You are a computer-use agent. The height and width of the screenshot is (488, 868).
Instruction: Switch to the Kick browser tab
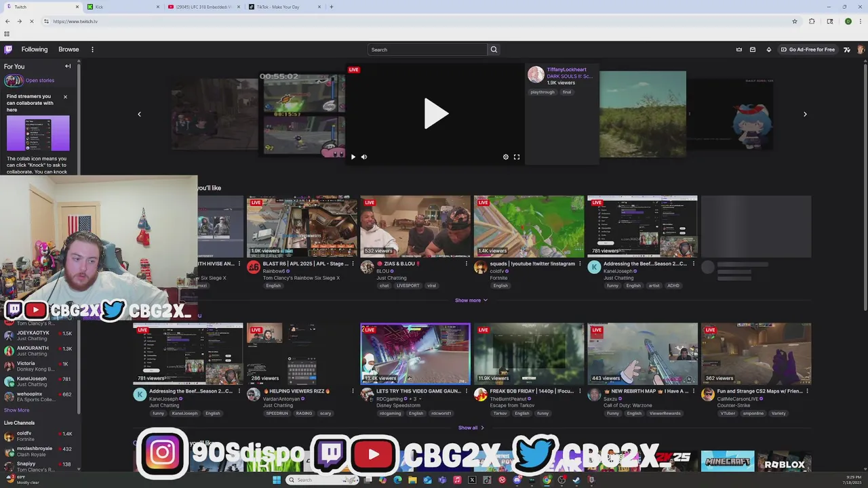[122, 7]
